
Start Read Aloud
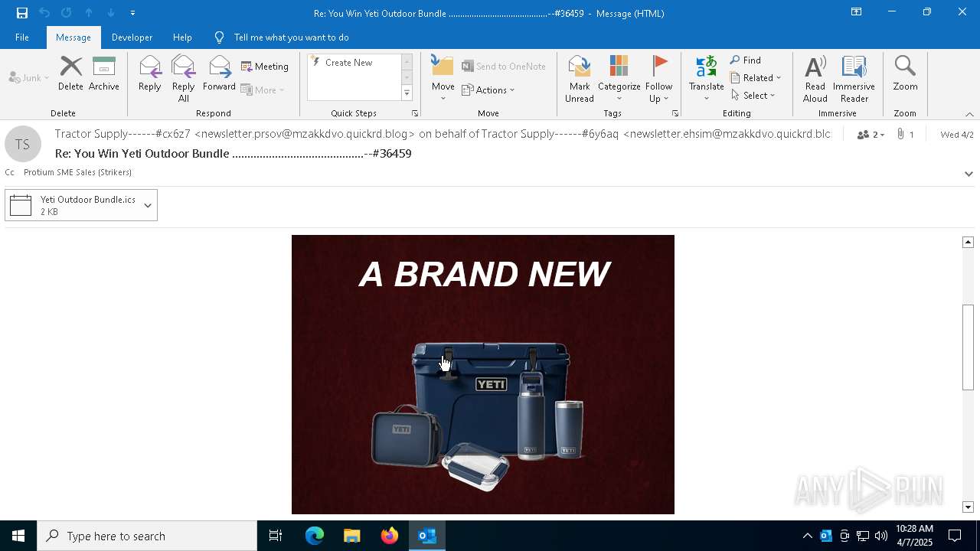click(815, 79)
